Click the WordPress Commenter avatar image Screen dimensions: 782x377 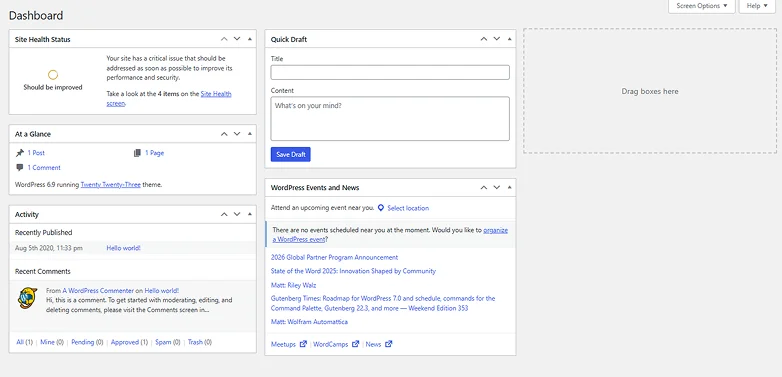(x=27, y=298)
